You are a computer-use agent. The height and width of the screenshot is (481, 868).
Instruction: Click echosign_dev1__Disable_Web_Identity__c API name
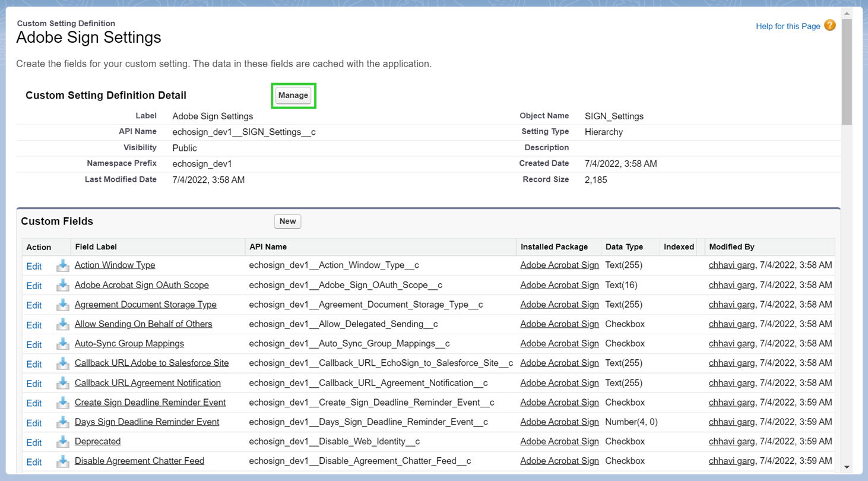[334, 441]
